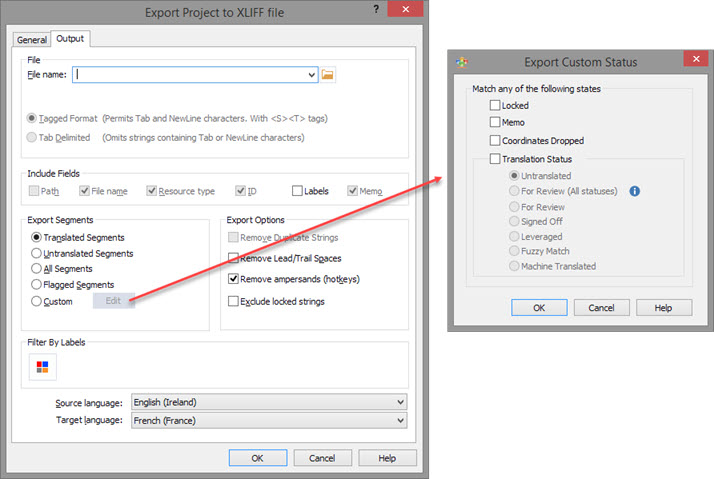714x479 pixels.
Task: Click Cancel in Export Custom Status dialog
Action: 602,308
